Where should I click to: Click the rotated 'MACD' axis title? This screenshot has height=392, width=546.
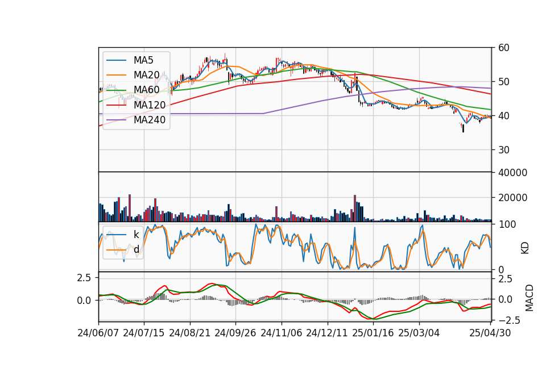[x=529, y=298]
